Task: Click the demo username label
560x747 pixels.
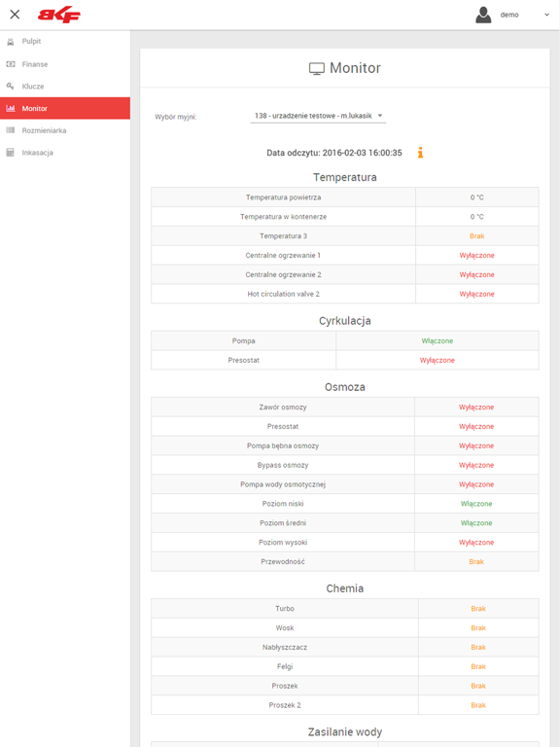Action: click(509, 15)
